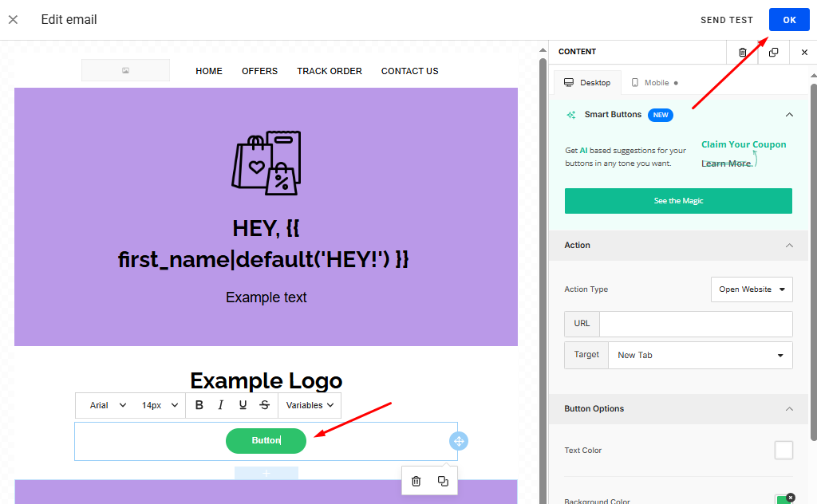Apply Strikethrough formatting to text
This screenshot has height=504, width=817.
(x=264, y=405)
